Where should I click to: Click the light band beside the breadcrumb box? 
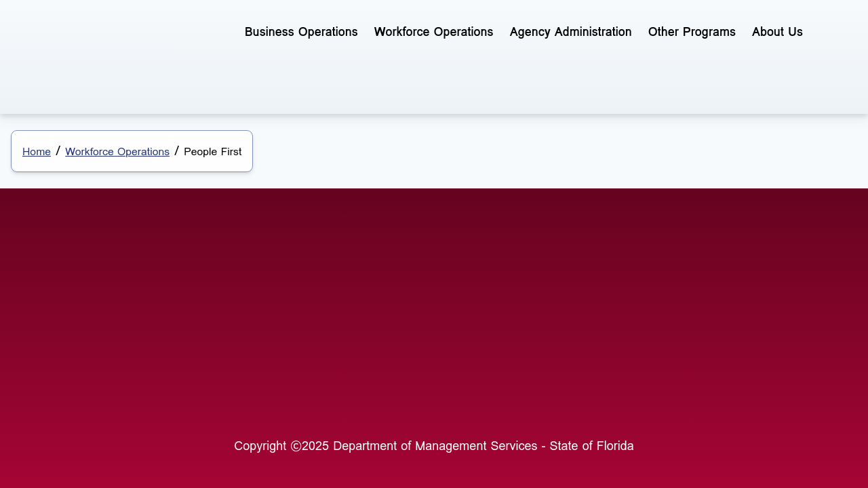[542, 152]
